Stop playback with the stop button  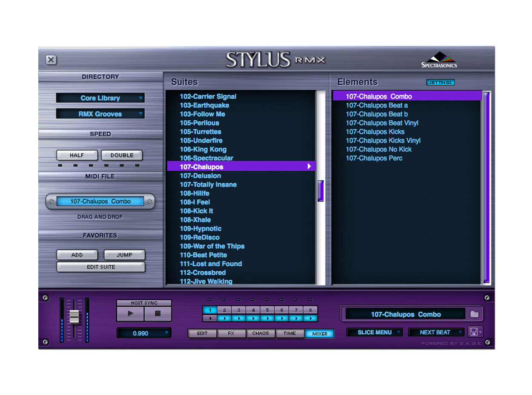tap(157, 314)
